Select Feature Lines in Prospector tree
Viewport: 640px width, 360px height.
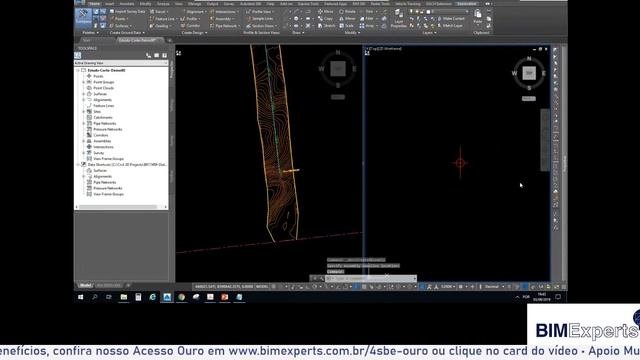click(104, 106)
